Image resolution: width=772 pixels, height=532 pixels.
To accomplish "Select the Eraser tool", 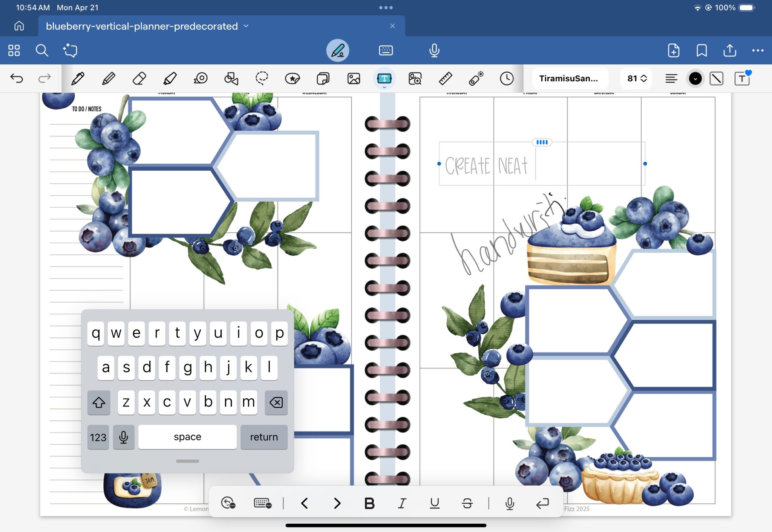I will tap(139, 78).
